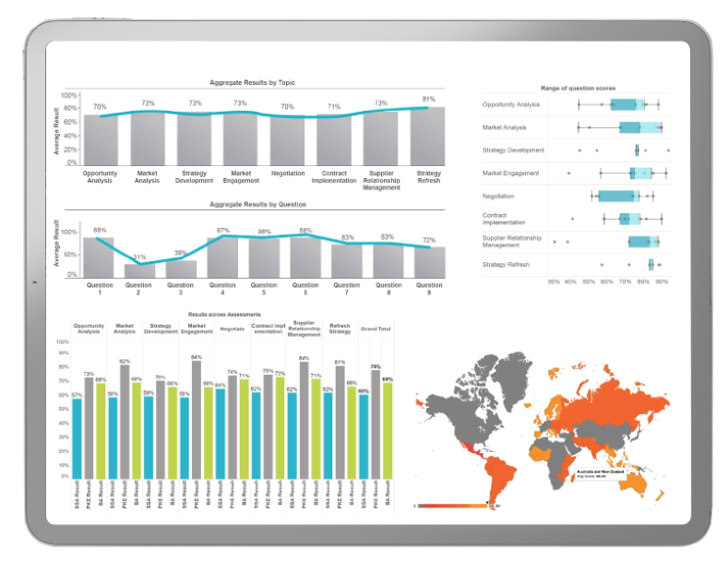728x561 pixels.
Task: Click the 30% tick on the range chart axis
Action: (554, 282)
